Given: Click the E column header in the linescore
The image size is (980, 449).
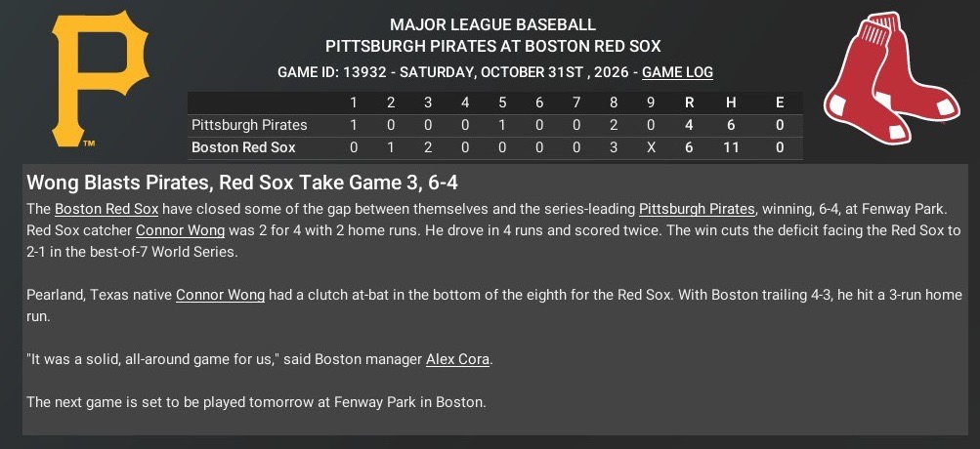Looking at the screenshot, I should coord(780,103).
